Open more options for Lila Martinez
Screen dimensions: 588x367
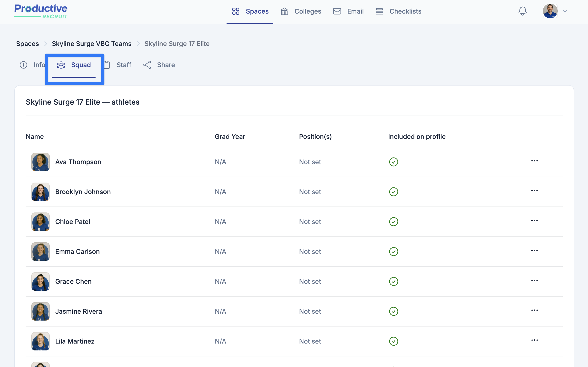coord(534,340)
